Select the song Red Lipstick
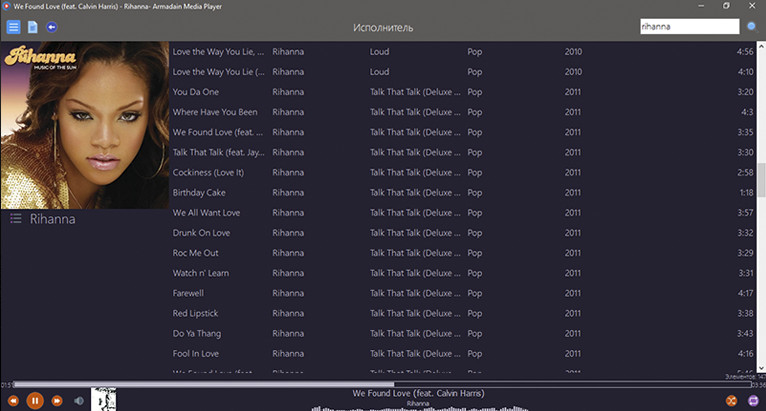766x411 pixels. coord(195,313)
